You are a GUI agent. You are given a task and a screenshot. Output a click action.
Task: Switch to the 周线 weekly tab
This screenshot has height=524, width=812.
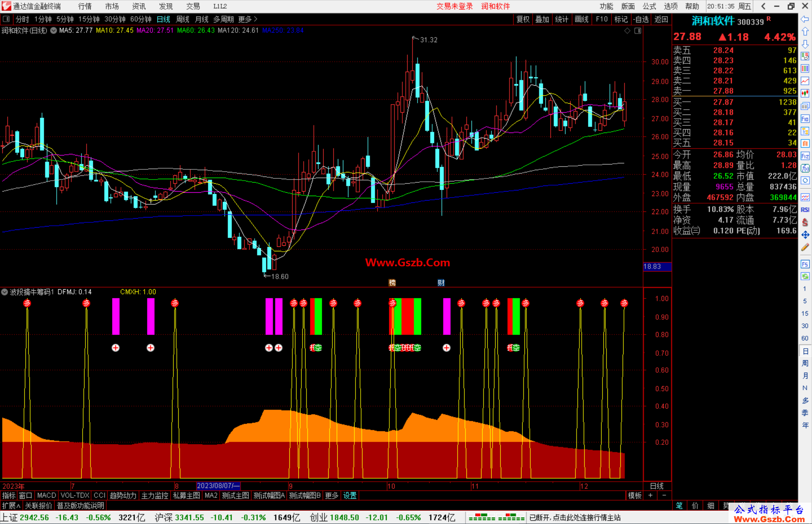(x=183, y=19)
